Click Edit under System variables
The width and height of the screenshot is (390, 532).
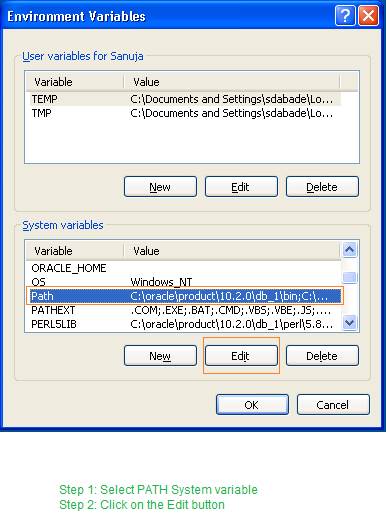pos(241,356)
